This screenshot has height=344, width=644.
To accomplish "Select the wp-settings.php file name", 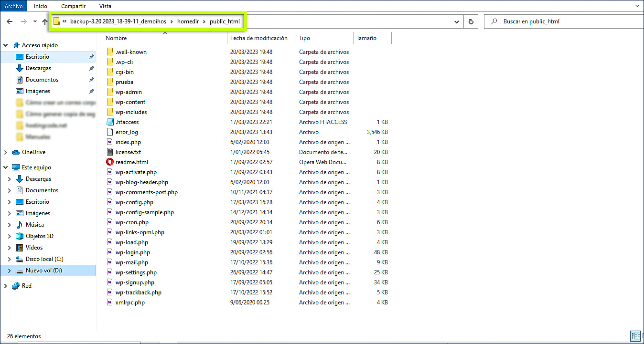I will pyautogui.click(x=136, y=272).
